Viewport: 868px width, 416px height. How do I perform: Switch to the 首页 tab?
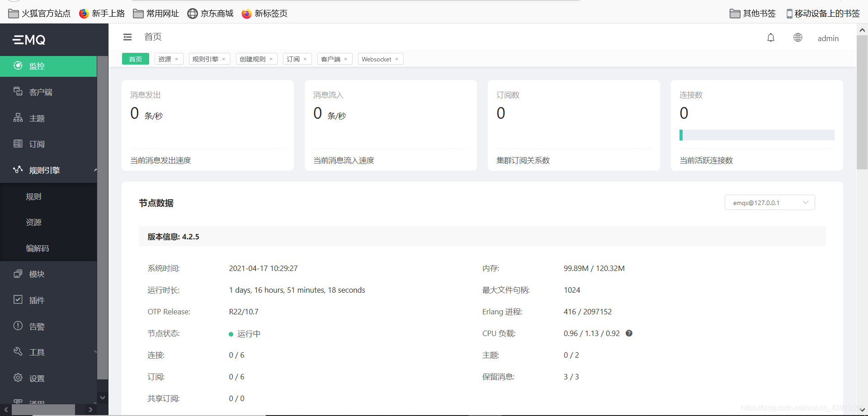(136, 59)
